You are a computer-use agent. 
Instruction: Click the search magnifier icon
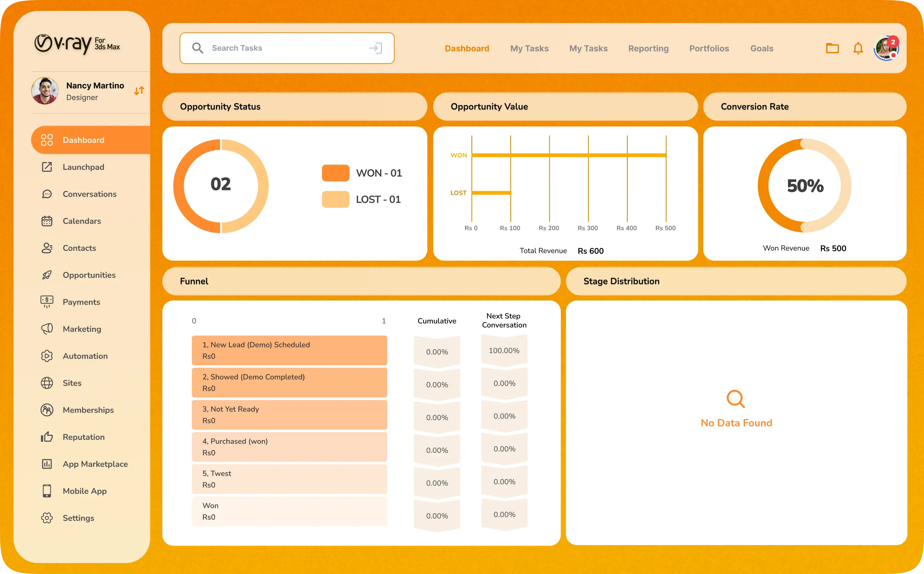[198, 48]
